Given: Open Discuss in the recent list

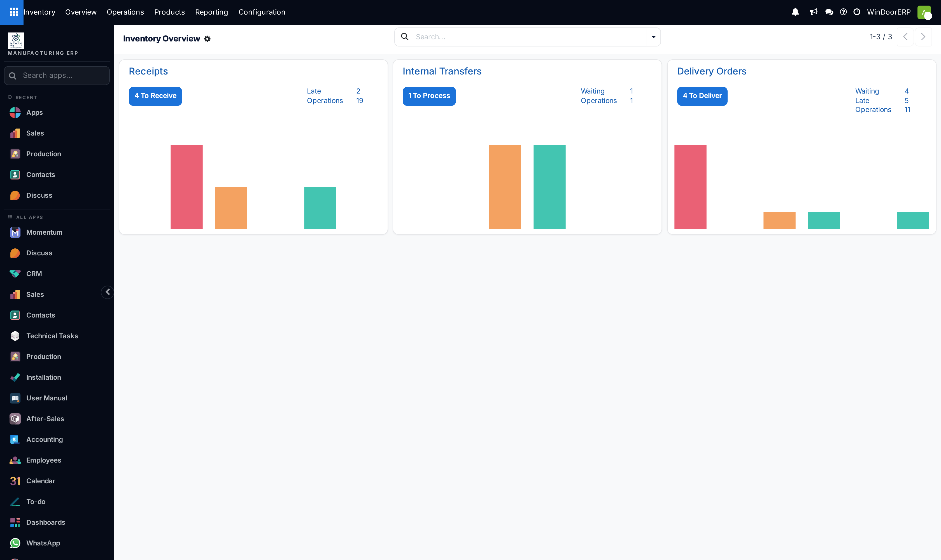Looking at the screenshot, I should [57, 195].
